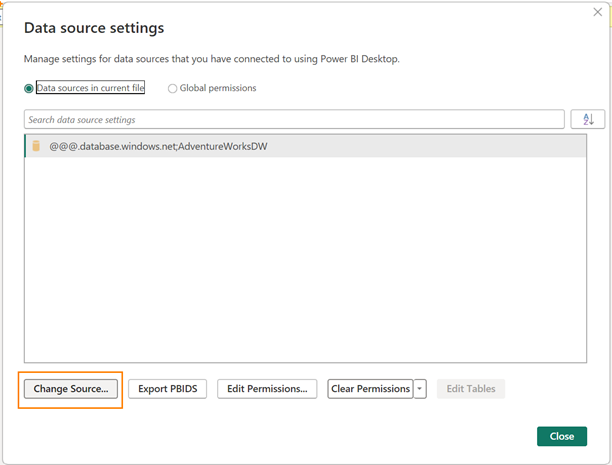Click the Clear Permissions button
Image resolution: width=612 pixels, height=465 pixels.
[370, 389]
